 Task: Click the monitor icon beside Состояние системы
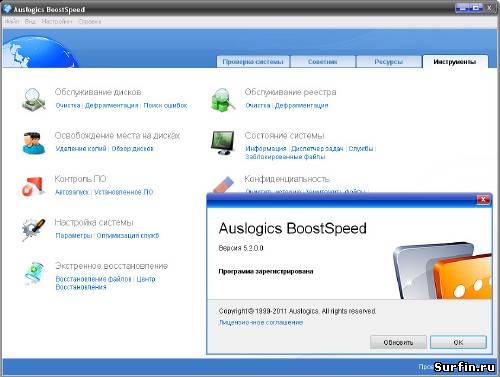(223, 142)
